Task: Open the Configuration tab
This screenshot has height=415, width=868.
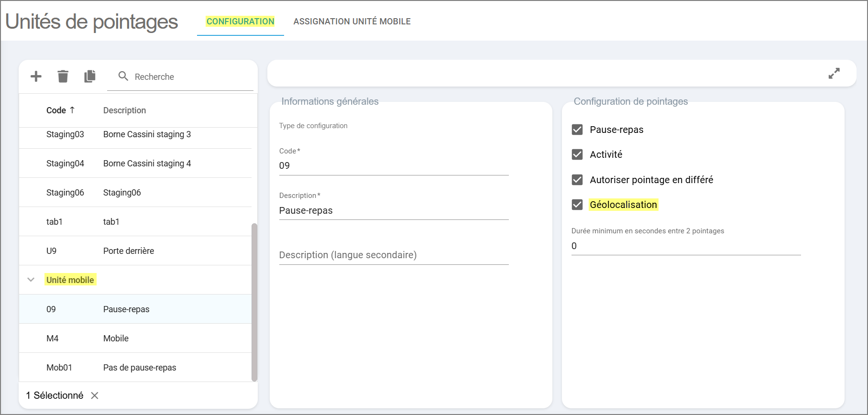Action: tap(240, 22)
